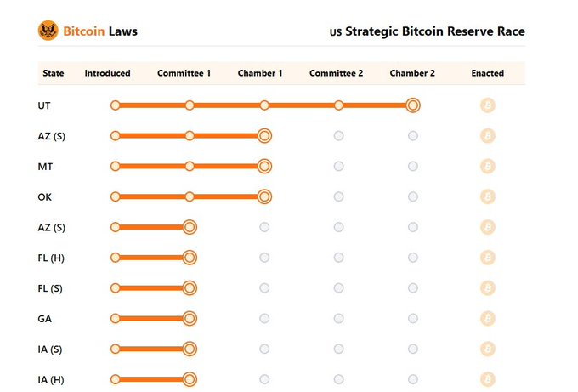The height and width of the screenshot is (392, 578).
Task: Click the Enacted bitcoin icon for MT
Action: tap(487, 167)
